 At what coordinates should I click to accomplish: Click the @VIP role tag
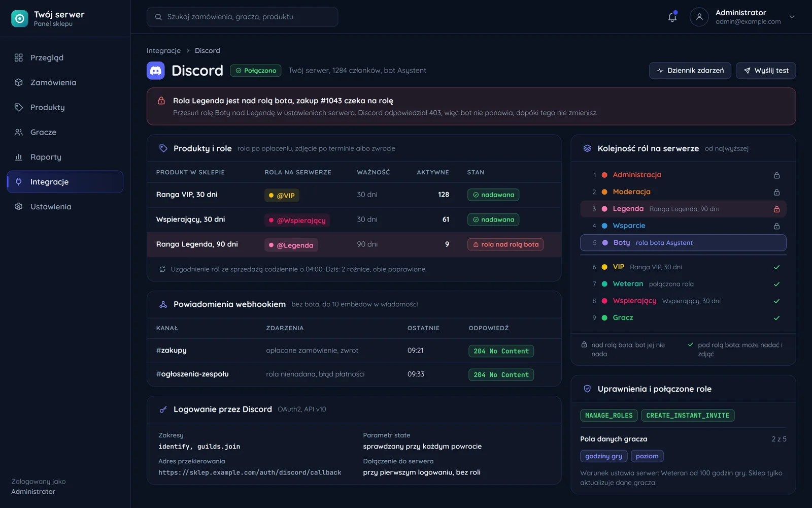tap(282, 196)
